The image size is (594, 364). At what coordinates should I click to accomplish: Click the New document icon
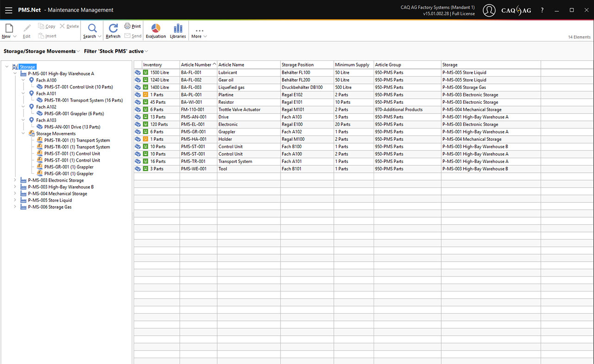[x=9, y=29]
